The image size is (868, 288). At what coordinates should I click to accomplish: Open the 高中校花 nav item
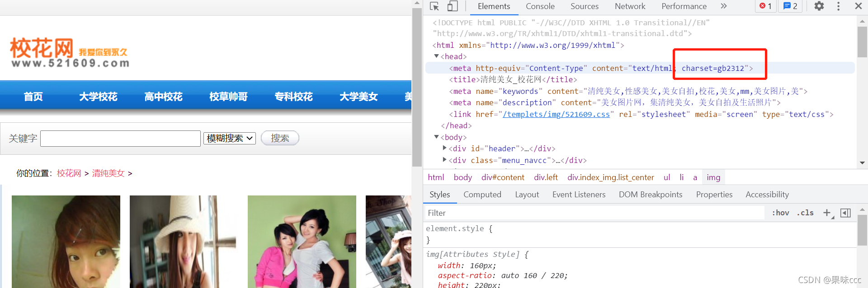tap(163, 97)
